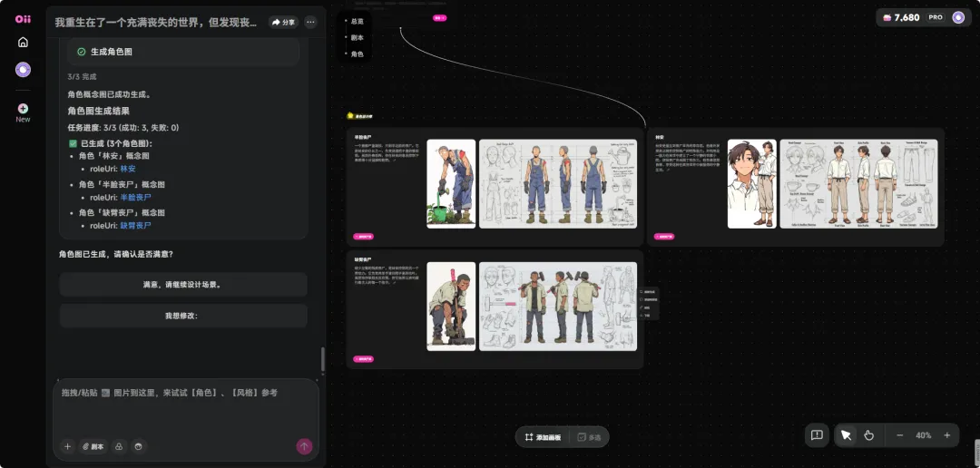Image resolution: width=980 pixels, height=468 pixels.
Task: Click the 缺臂丧尸 card title
Action: pos(363,259)
